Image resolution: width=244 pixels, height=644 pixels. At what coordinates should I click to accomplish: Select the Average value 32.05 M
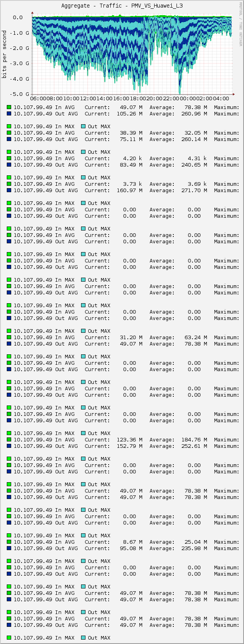(x=196, y=133)
